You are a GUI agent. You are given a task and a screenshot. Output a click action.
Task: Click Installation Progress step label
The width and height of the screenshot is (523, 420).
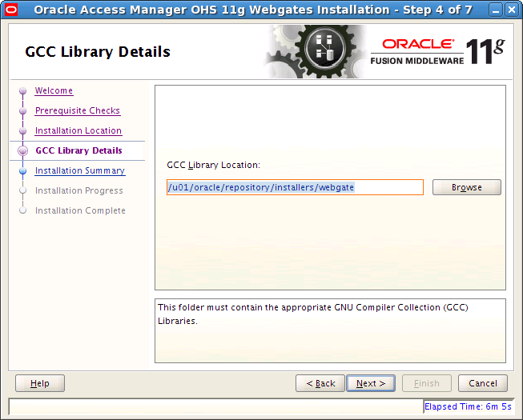coord(79,190)
